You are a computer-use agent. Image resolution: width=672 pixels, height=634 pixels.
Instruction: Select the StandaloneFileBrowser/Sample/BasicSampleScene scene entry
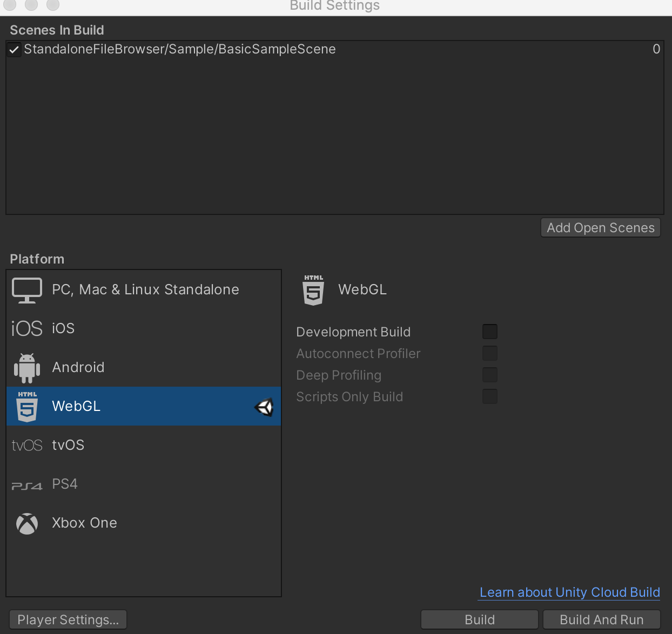[335, 50]
